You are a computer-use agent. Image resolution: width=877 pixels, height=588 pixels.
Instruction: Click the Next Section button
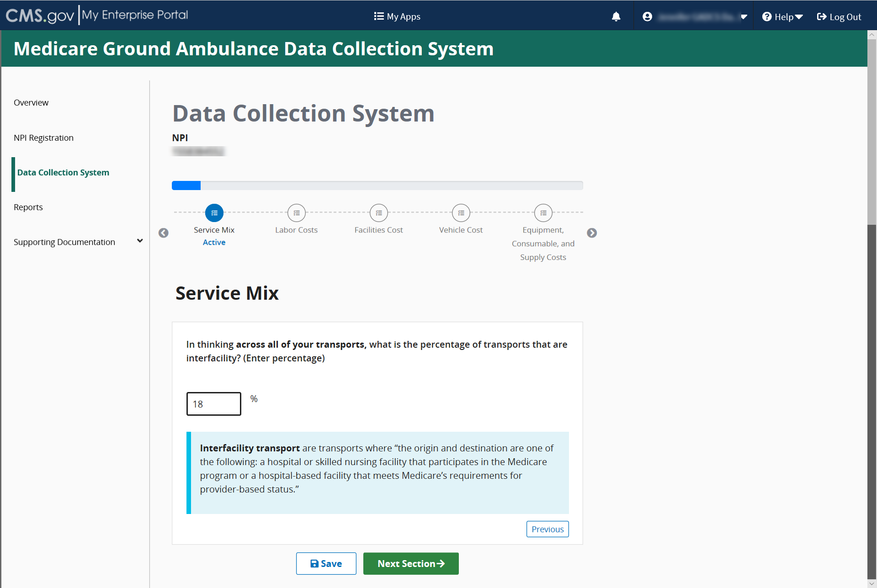pyautogui.click(x=411, y=563)
